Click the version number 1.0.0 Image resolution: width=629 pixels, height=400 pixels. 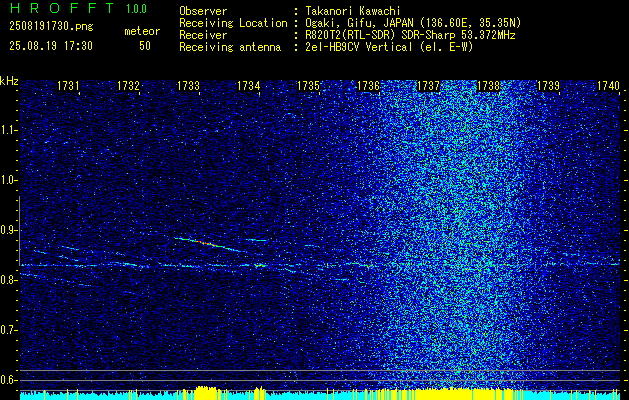click(x=136, y=8)
